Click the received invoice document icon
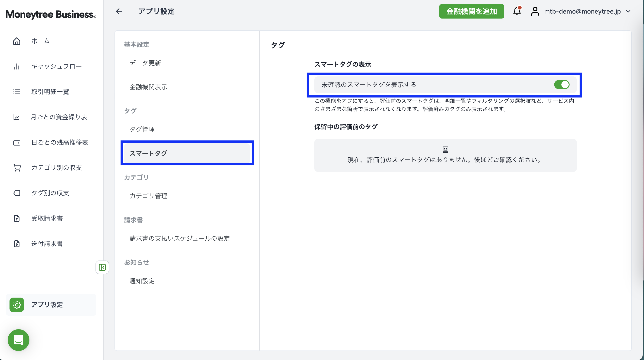This screenshot has width=644, height=360. (x=17, y=218)
